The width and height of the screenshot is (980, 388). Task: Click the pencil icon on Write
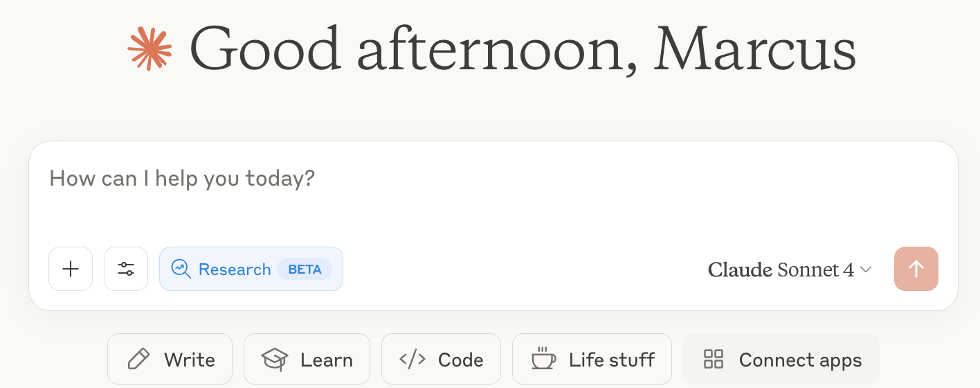pos(138,360)
